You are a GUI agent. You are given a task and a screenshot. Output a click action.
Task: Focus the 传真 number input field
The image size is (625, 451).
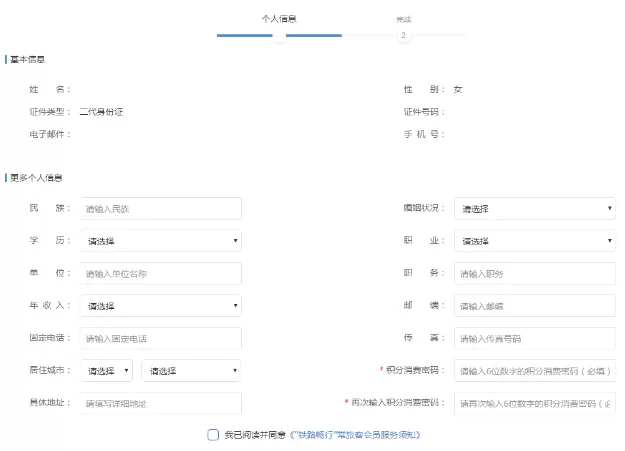[535, 338]
